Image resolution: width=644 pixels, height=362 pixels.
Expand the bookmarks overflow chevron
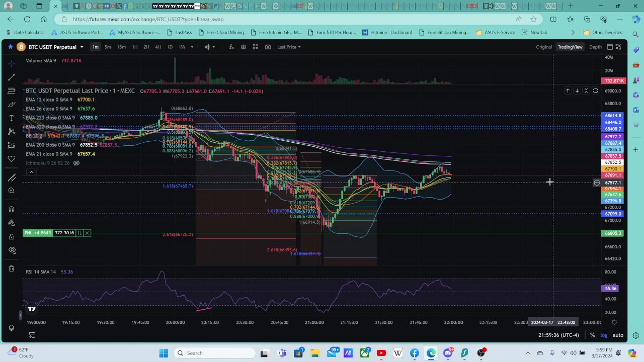(573, 32)
